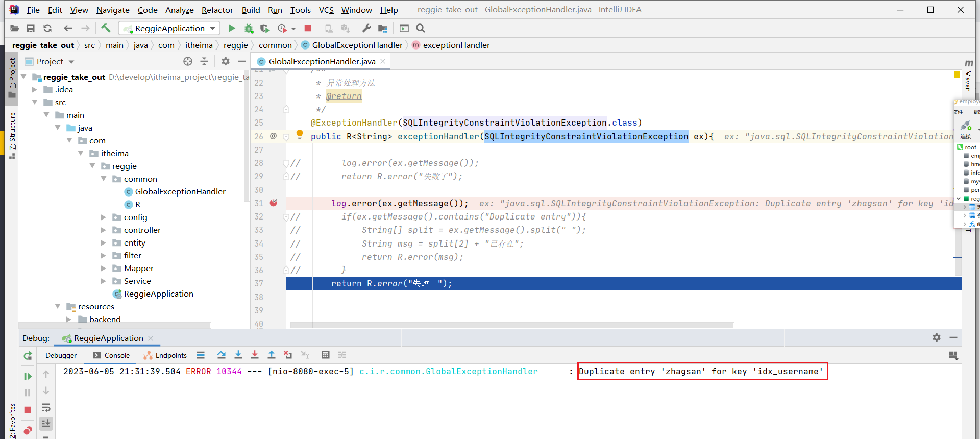Open the File menu
Image resolution: width=980 pixels, height=439 pixels.
[x=33, y=10]
